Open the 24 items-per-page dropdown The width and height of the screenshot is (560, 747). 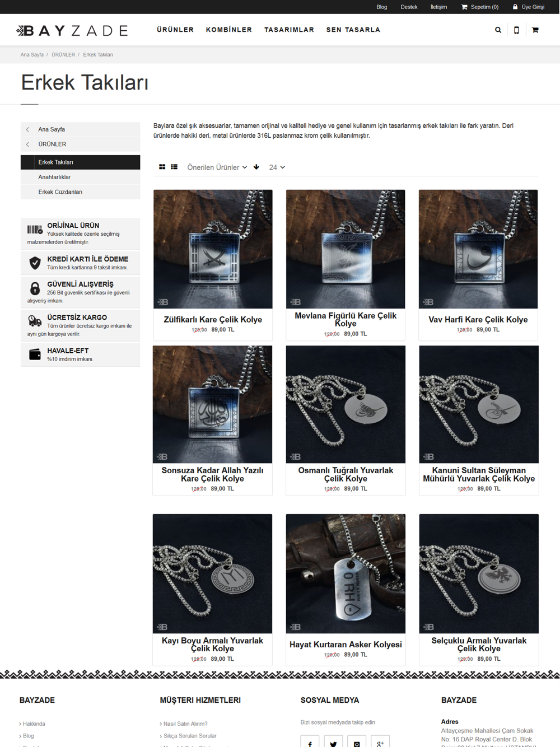(277, 167)
